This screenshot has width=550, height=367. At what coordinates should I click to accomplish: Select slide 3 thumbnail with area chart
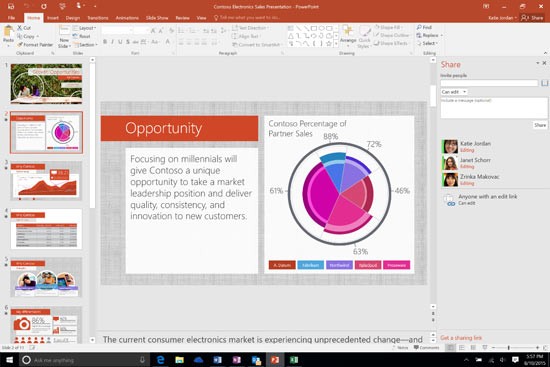(46, 181)
